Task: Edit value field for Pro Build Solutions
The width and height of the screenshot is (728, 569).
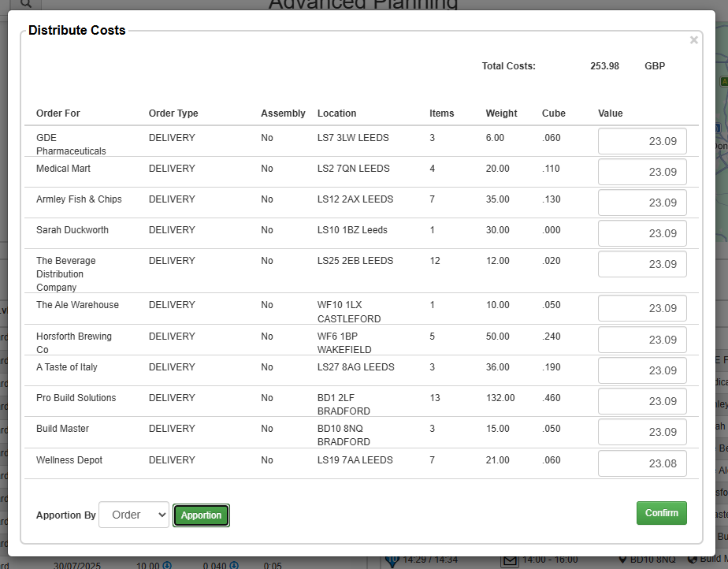Action: [642, 401]
